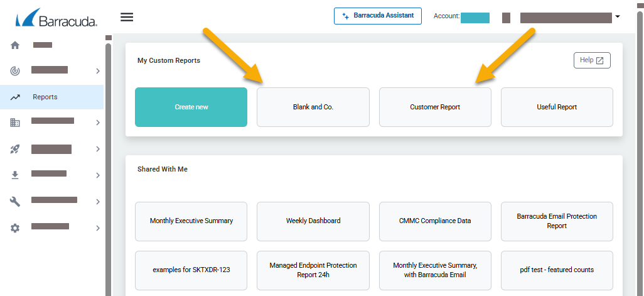Select Reports in the sidebar
This screenshot has height=296, width=644.
pyautogui.click(x=51, y=97)
